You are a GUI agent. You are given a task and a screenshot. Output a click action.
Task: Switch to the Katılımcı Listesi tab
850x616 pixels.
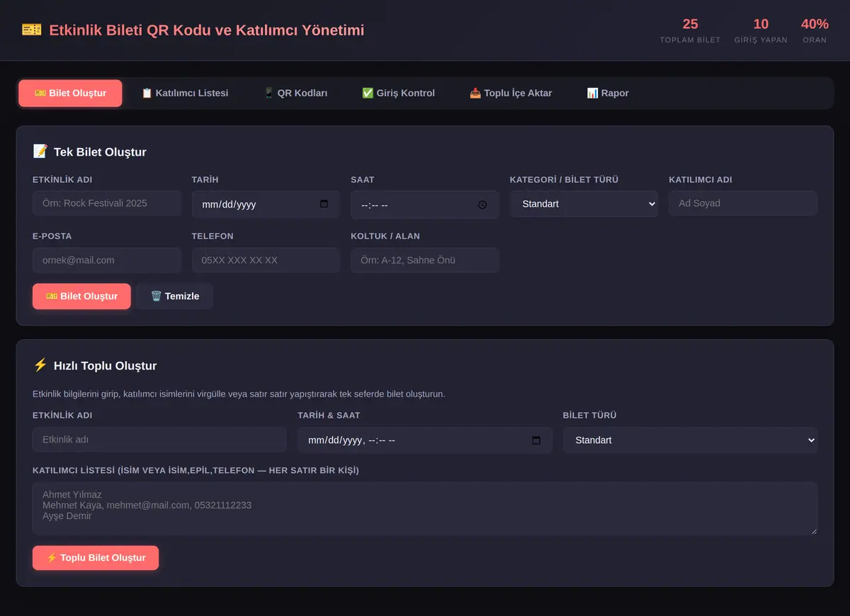185,93
